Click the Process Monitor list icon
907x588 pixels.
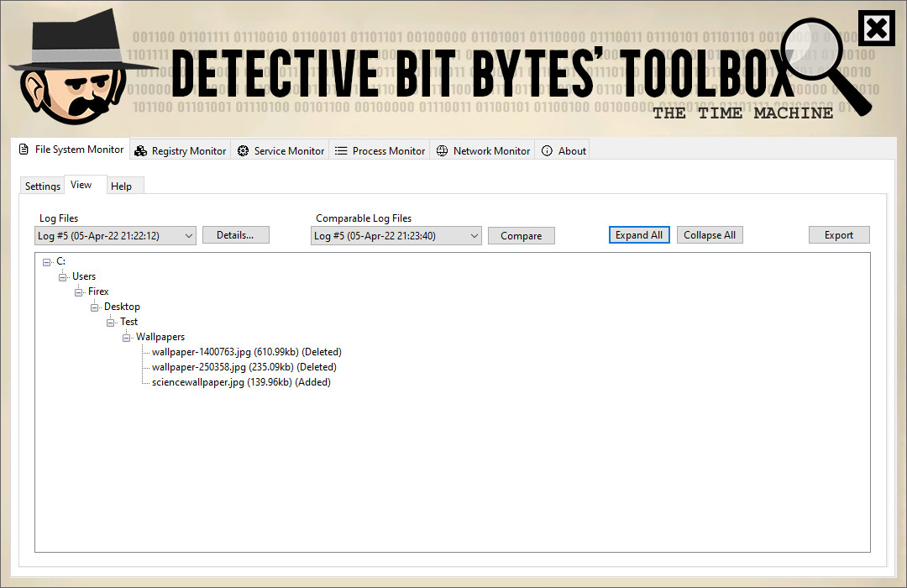[x=341, y=151]
